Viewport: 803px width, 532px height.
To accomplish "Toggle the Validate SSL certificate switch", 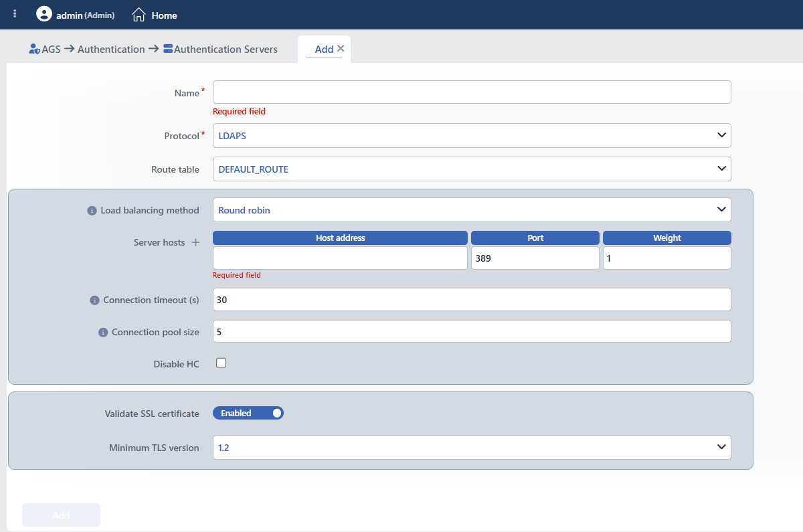I will click(248, 413).
